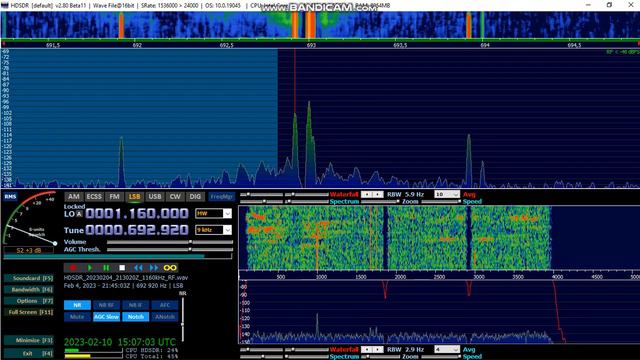Adjust the AGC Thresh. slider
640x360 pixels.
click(x=170, y=249)
